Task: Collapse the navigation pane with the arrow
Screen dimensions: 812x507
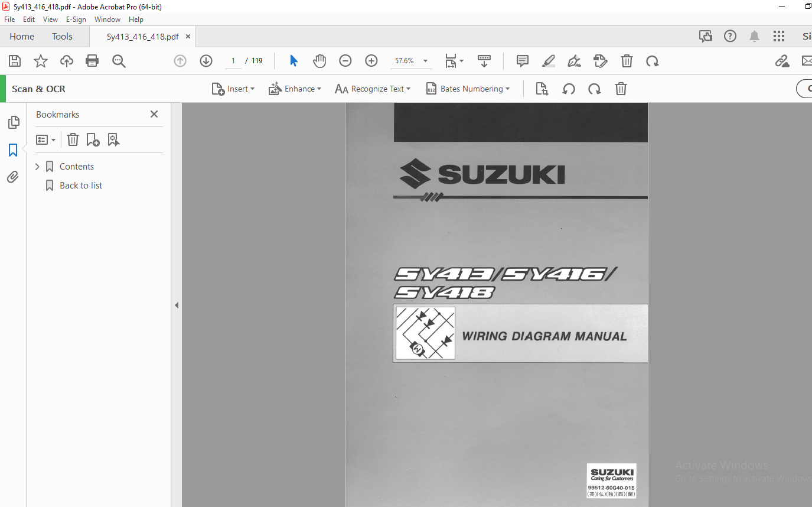Action: (x=176, y=305)
